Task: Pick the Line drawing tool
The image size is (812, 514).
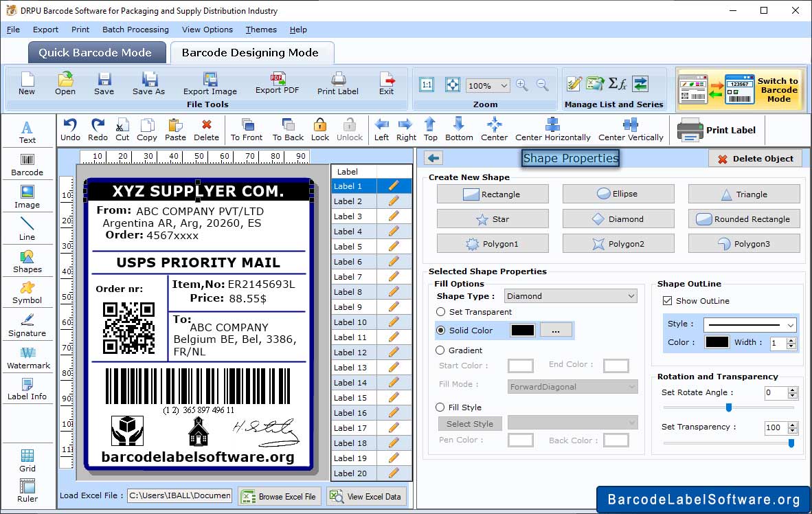Action: point(27,229)
